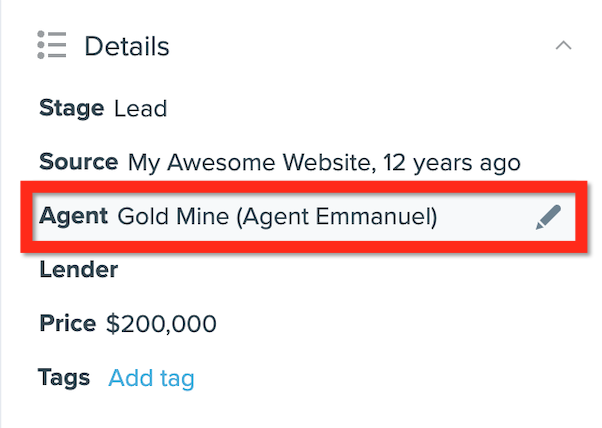Click the Lender field label

pos(79,269)
